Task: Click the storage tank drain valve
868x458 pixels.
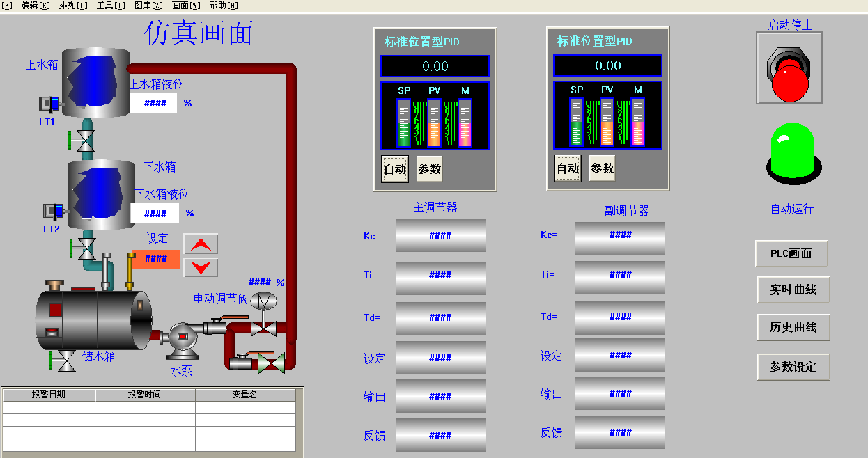Action: [63, 361]
